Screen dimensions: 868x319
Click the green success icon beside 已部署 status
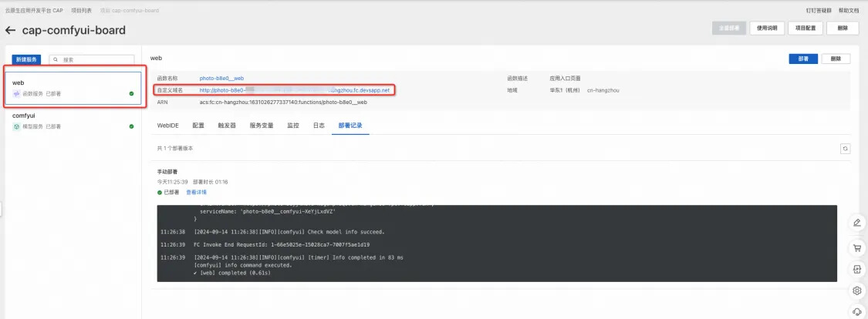[x=160, y=193]
